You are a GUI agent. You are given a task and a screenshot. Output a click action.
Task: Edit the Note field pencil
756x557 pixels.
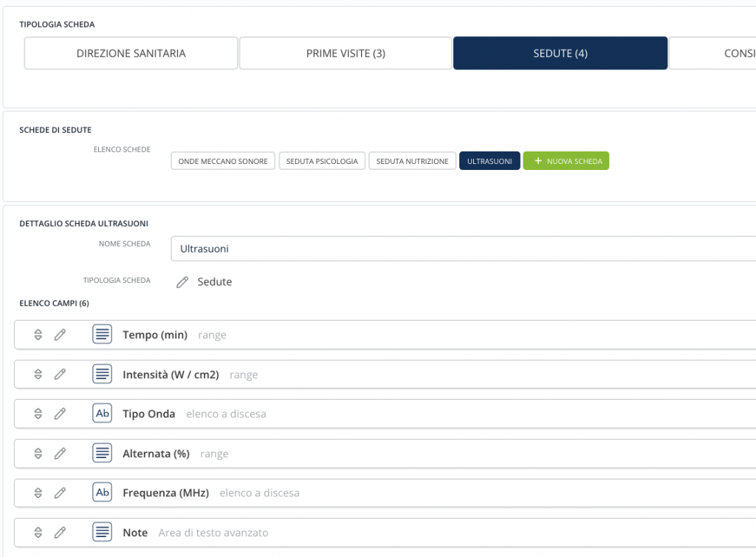coord(60,533)
